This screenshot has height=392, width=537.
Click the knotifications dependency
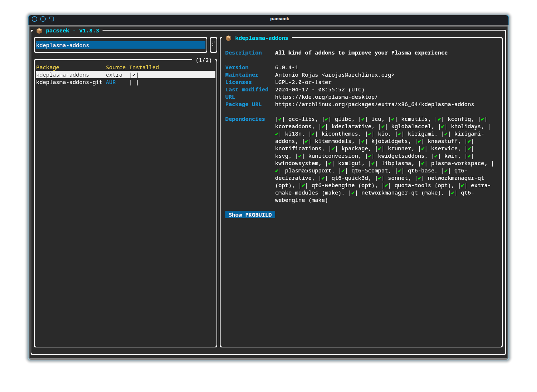point(298,148)
